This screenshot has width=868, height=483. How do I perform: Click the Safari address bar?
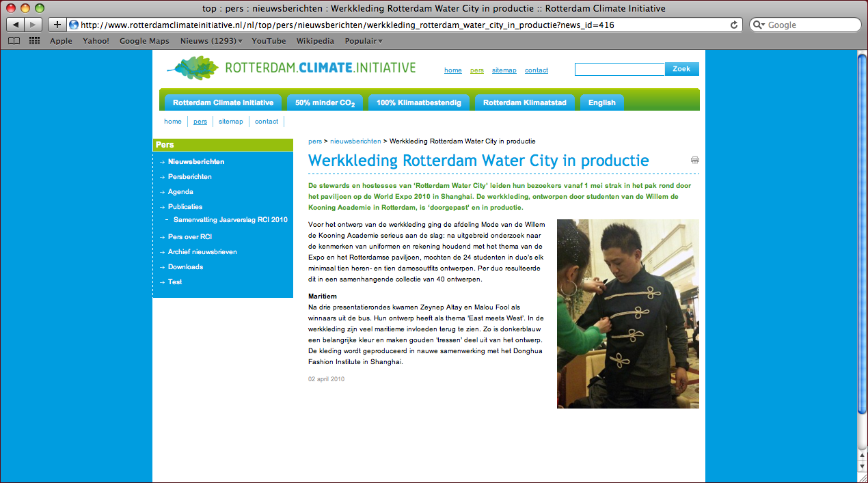coord(403,25)
